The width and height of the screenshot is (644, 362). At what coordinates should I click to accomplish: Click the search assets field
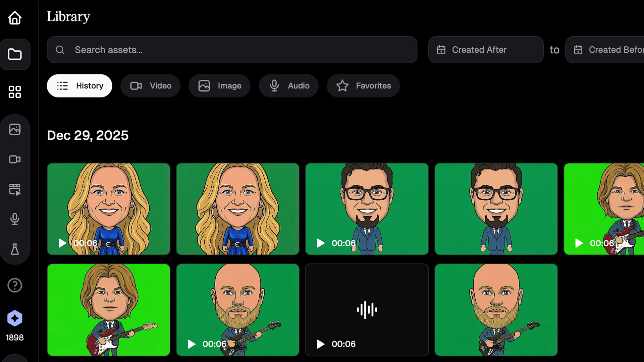pos(232,50)
